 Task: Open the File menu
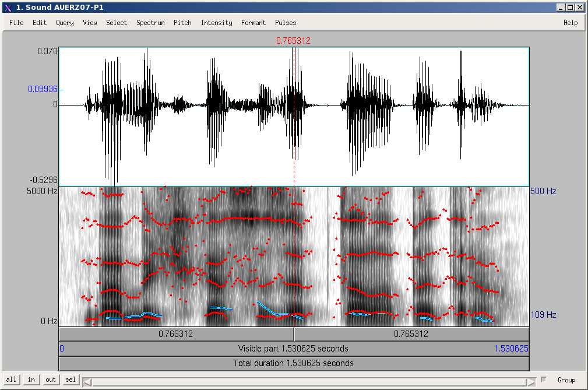tap(16, 23)
